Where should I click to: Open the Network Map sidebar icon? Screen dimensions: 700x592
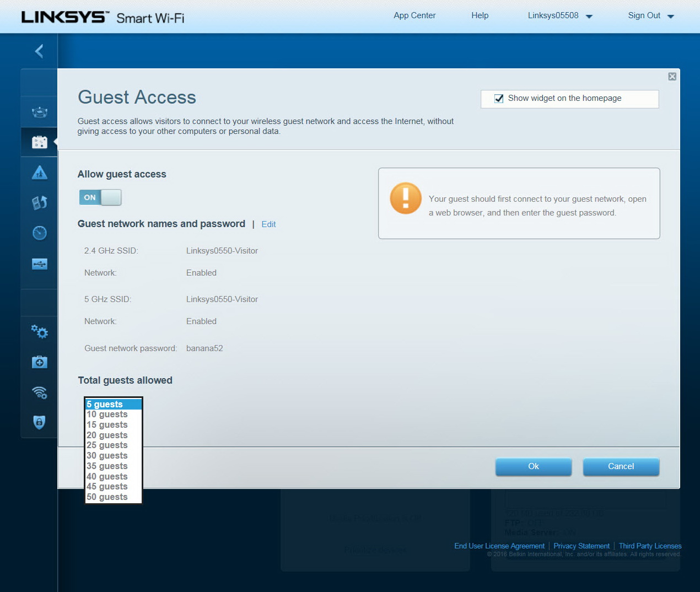[39, 112]
